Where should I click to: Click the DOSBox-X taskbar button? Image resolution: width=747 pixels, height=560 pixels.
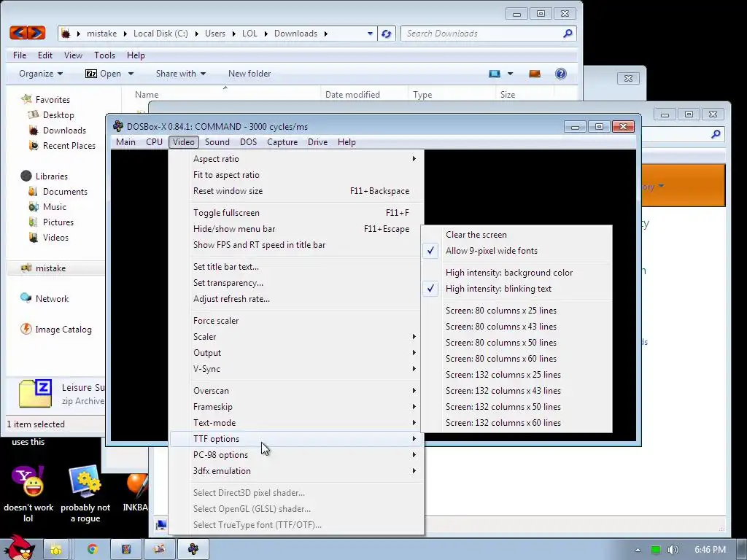tap(193, 549)
